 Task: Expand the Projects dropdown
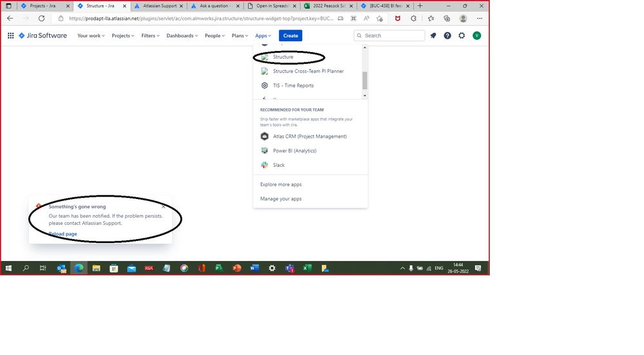tap(122, 35)
